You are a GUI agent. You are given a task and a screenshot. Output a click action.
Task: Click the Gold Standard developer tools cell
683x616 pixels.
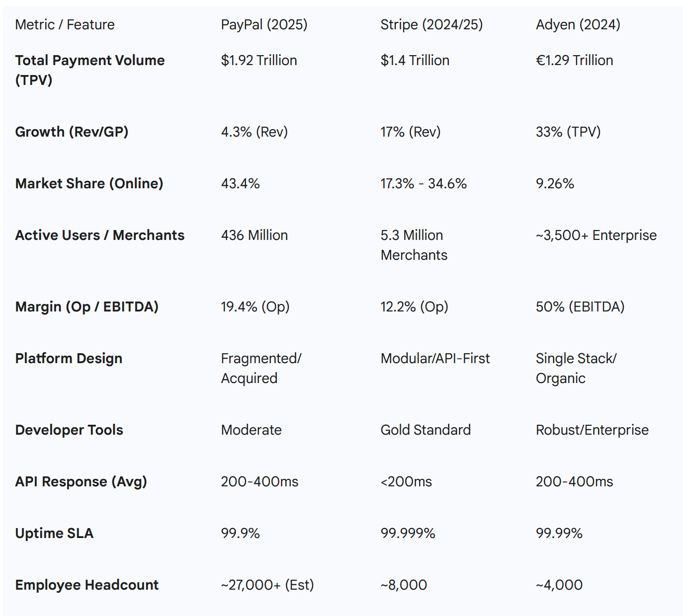(x=426, y=430)
